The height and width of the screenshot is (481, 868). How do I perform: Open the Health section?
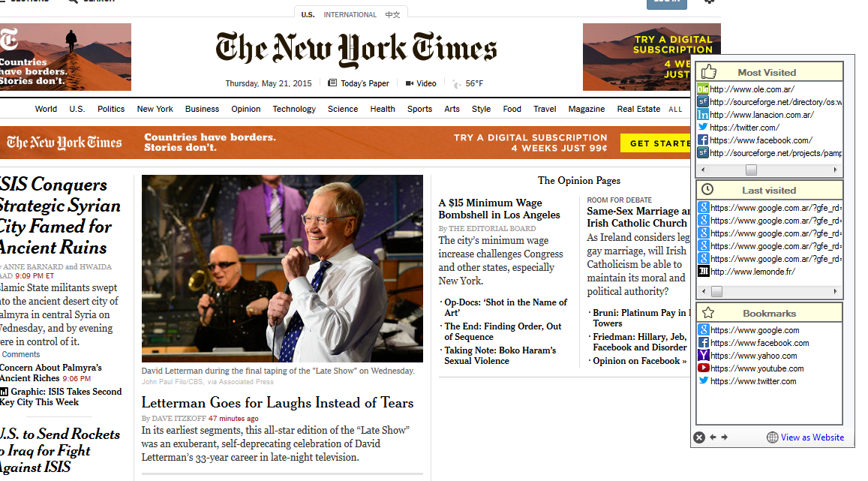tap(383, 109)
